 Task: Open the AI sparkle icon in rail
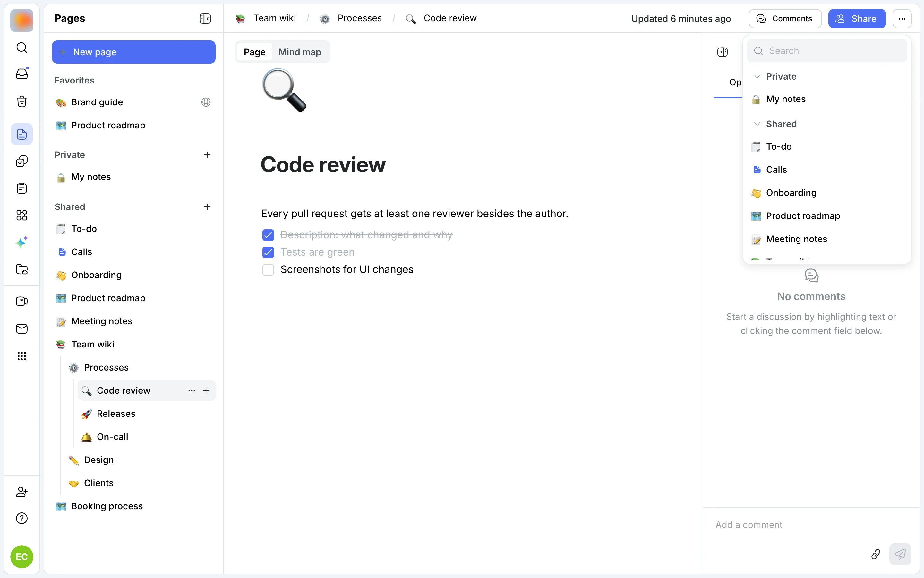pos(22,242)
